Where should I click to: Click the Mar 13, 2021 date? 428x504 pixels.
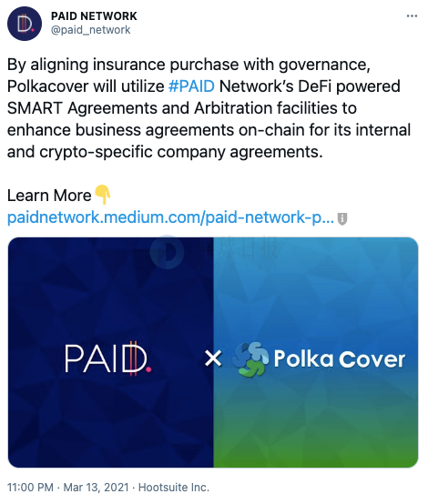(x=96, y=488)
